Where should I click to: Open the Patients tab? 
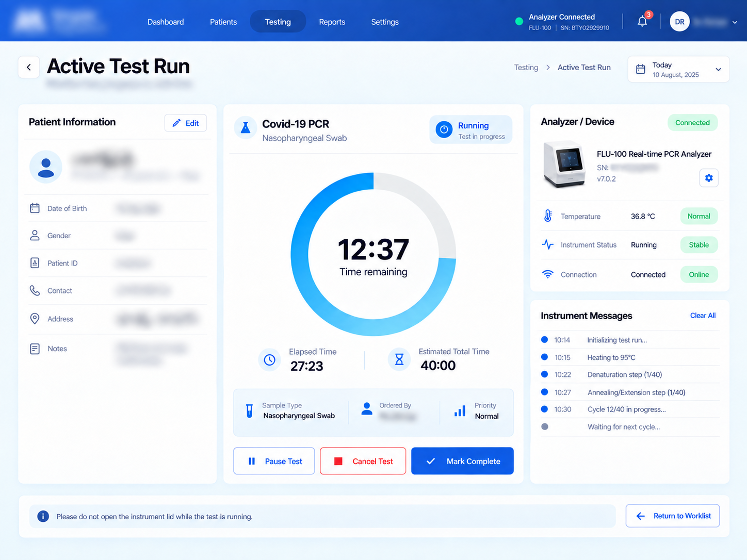pyautogui.click(x=223, y=22)
